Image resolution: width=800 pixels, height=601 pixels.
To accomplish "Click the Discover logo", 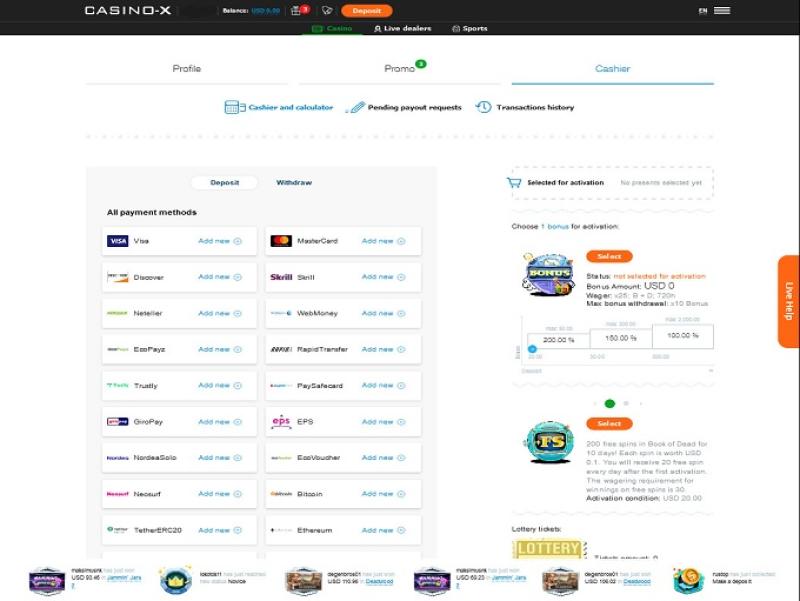I will (117, 277).
